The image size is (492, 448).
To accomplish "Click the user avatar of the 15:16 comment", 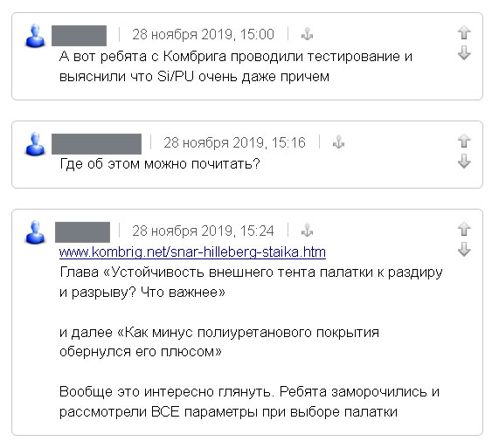I will point(35,144).
